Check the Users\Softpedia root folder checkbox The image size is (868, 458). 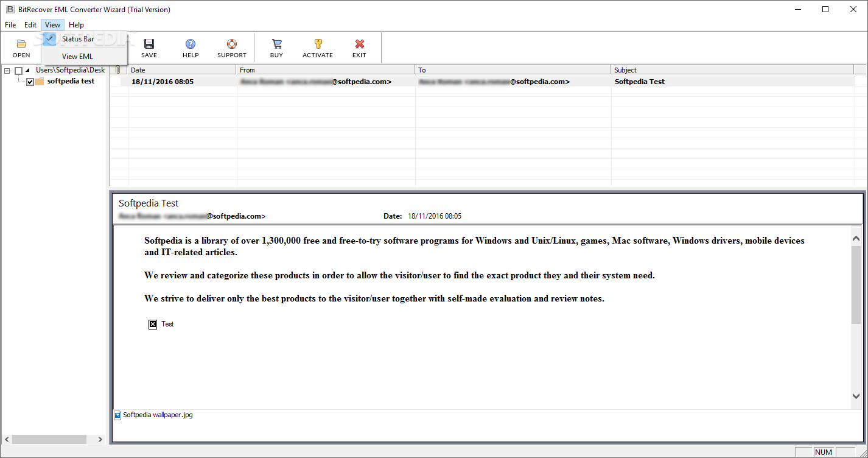click(18, 71)
